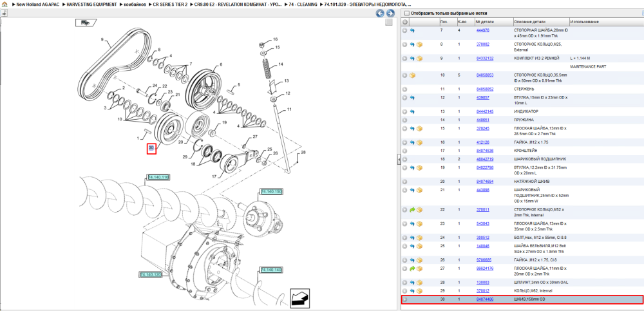Go to CR9.80 E2 - REVELATION breadcrumb

point(238,4)
